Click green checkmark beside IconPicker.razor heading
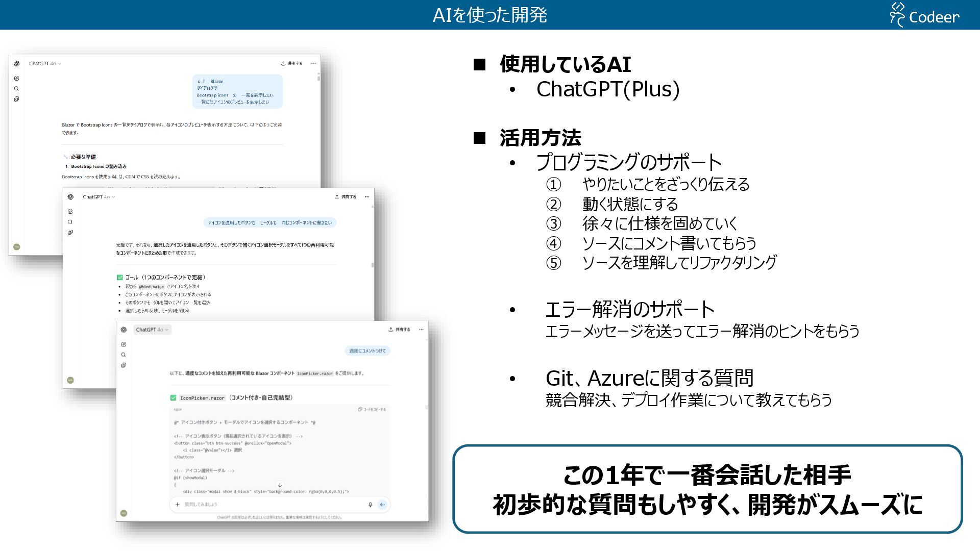The height and width of the screenshot is (551, 980). pyautogui.click(x=173, y=398)
